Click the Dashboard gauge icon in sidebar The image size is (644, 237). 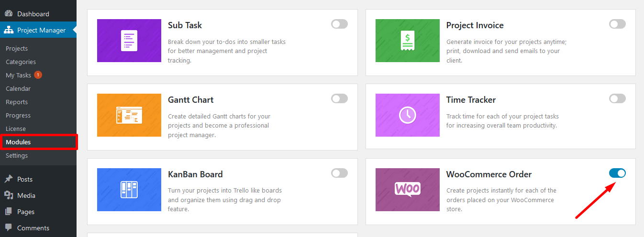coord(9,14)
